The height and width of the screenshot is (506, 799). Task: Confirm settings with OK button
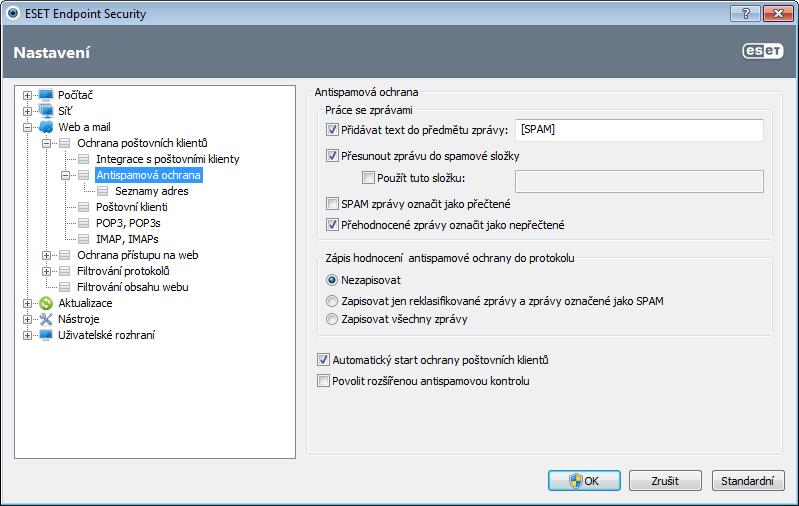tap(584, 481)
